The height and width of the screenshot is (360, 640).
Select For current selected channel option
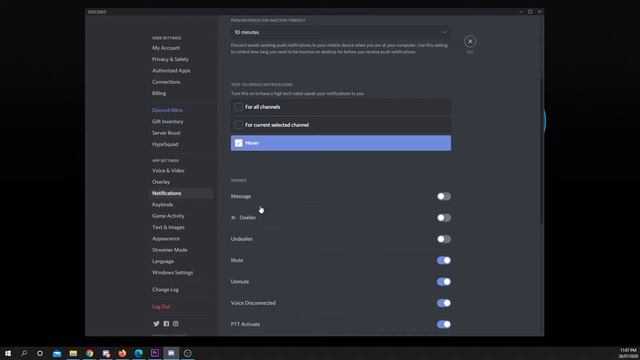click(341, 125)
